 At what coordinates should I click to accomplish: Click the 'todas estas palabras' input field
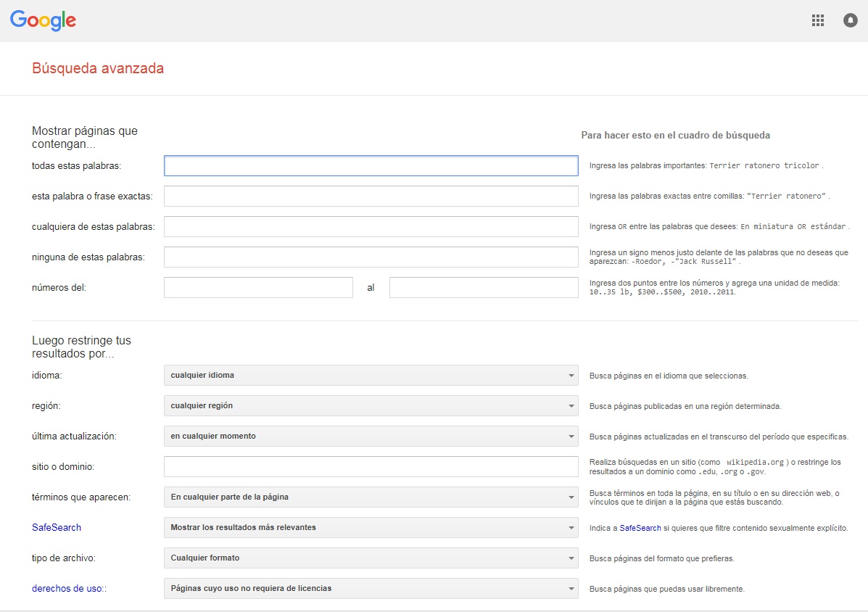click(x=371, y=166)
